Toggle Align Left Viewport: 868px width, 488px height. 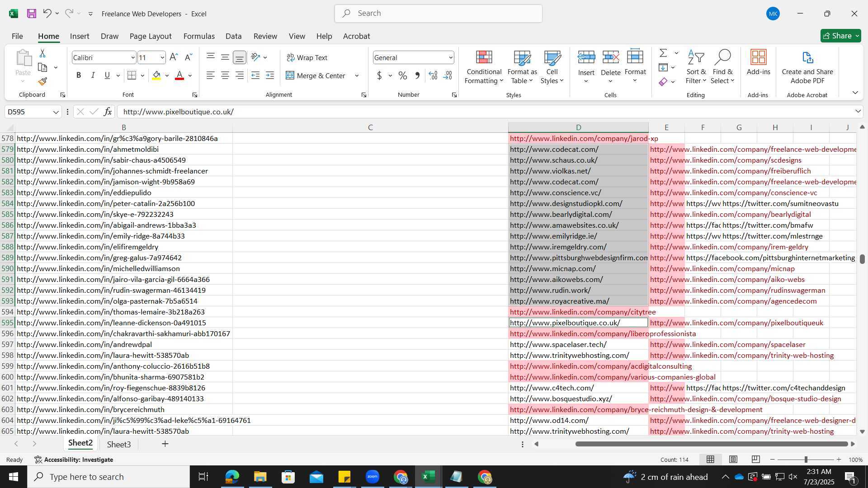211,75
